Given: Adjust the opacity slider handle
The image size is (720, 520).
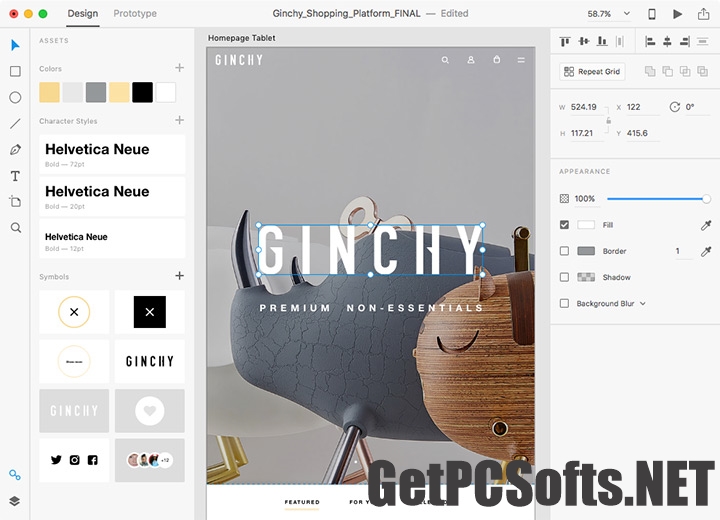Looking at the screenshot, I should click(706, 199).
